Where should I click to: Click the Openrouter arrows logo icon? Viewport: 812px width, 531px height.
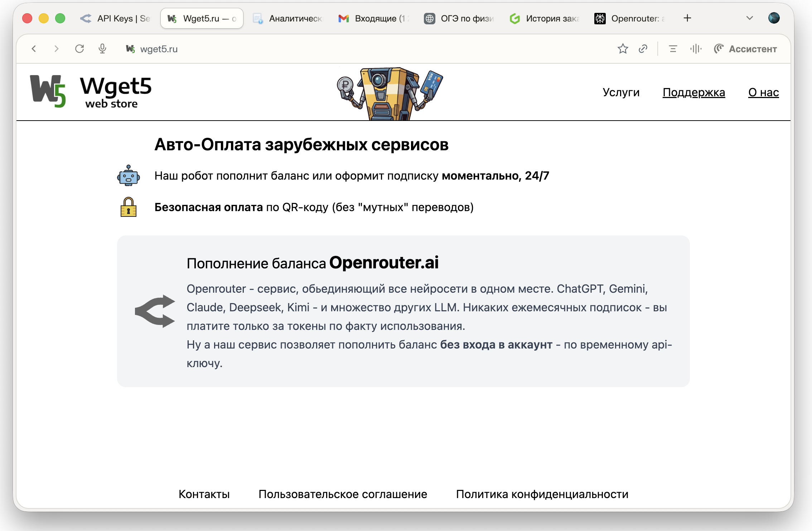click(155, 311)
